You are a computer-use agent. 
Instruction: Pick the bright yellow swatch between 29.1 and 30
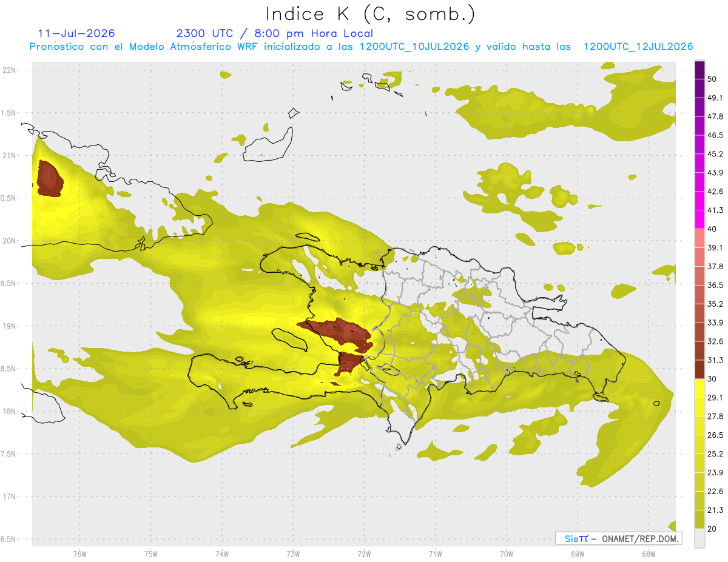(x=699, y=388)
